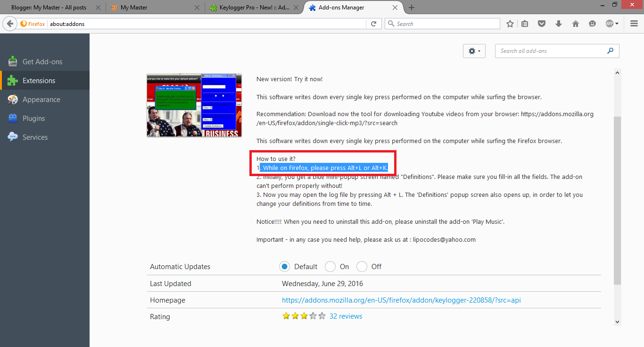Open the Pocket shield icon
644x347 pixels.
(x=542, y=24)
